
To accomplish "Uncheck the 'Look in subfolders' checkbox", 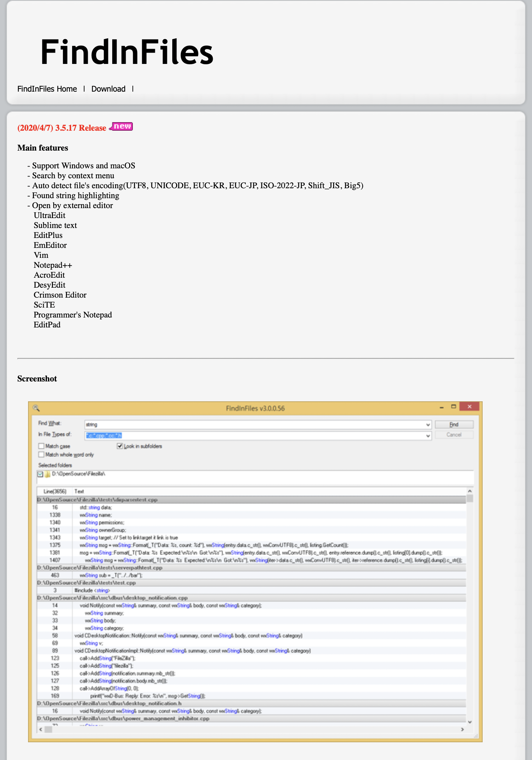I will click(x=120, y=446).
